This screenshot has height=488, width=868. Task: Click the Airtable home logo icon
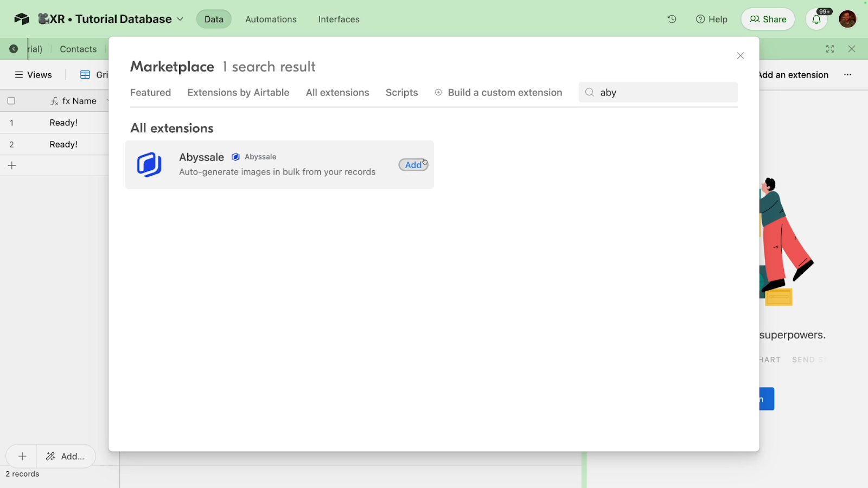[21, 19]
